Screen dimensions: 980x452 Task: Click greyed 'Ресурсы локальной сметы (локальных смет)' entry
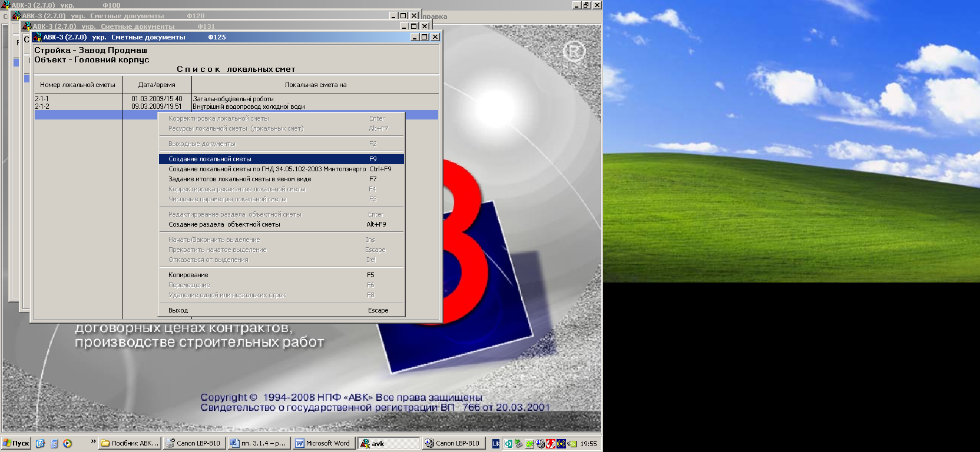coord(282,128)
